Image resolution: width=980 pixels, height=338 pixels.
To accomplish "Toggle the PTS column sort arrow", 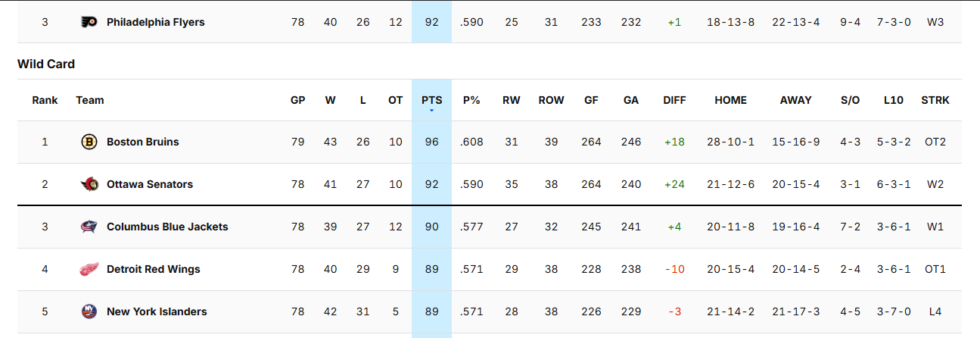I will (x=431, y=111).
